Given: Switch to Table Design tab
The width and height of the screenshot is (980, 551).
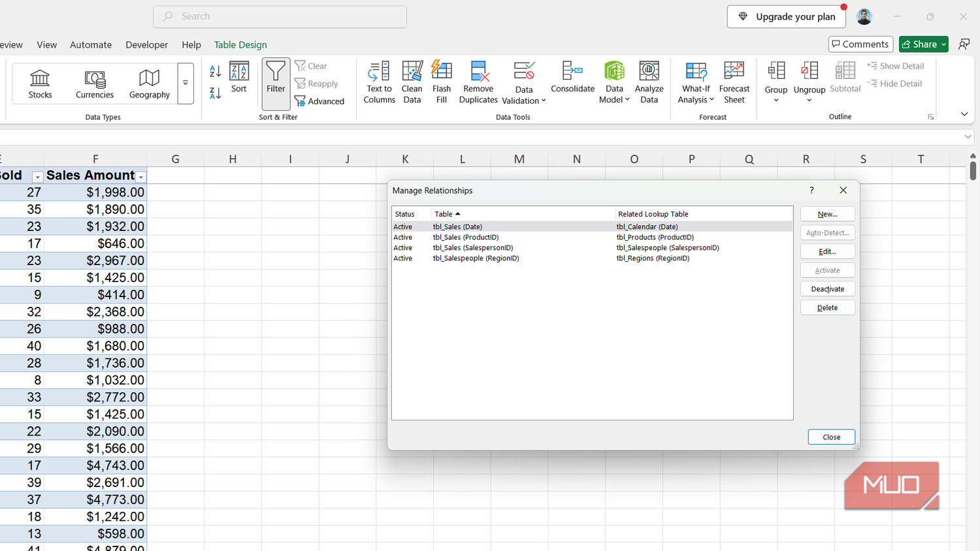Looking at the screenshot, I should point(240,44).
